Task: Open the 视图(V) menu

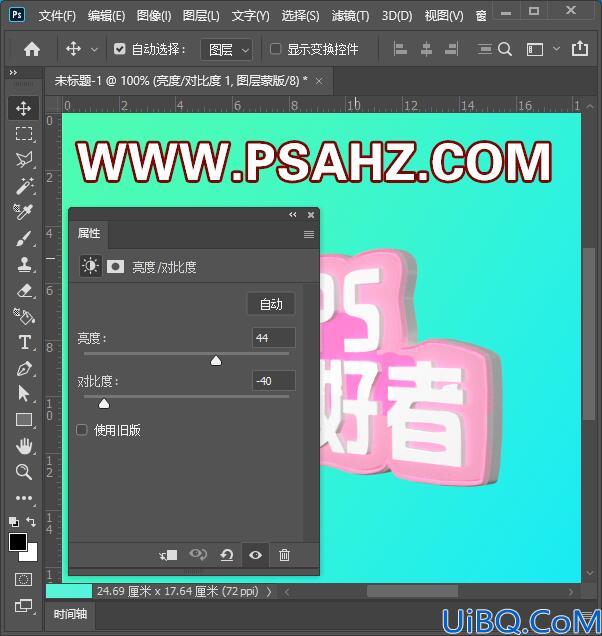Action: [x=444, y=16]
